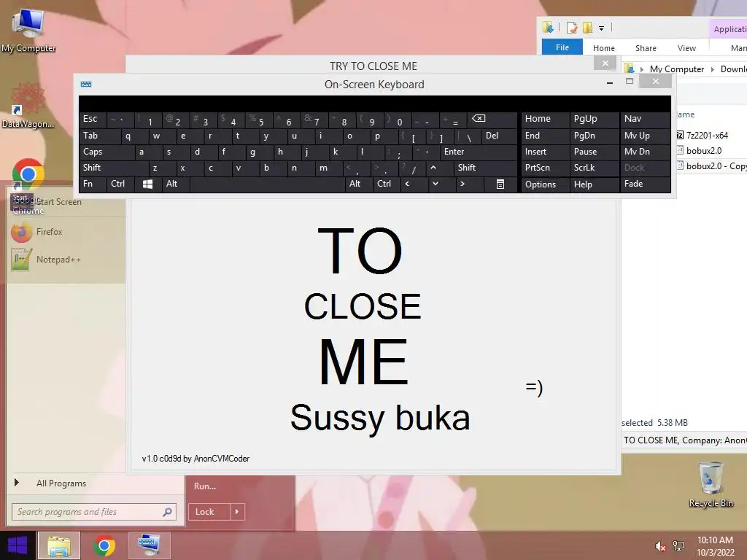Open the Explorer quick access toolbar dropdown

click(x=601, y=28)
